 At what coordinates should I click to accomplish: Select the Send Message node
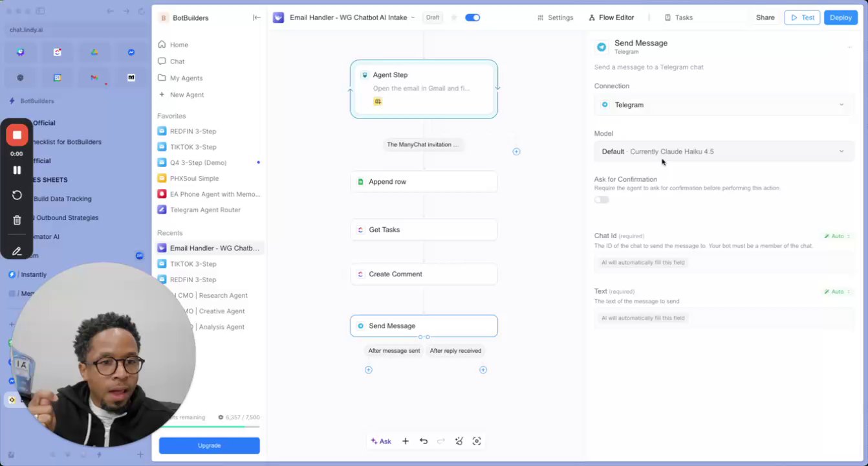424,326
